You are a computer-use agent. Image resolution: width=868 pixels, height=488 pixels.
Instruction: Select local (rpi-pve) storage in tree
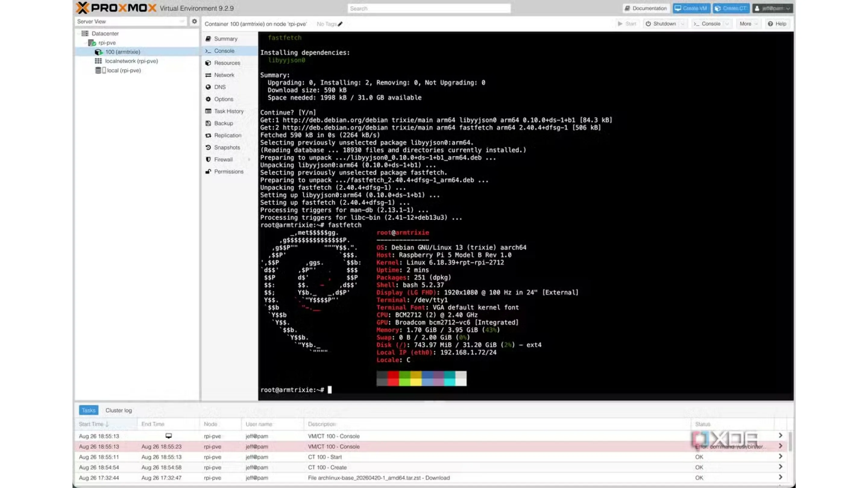(124, 70)
